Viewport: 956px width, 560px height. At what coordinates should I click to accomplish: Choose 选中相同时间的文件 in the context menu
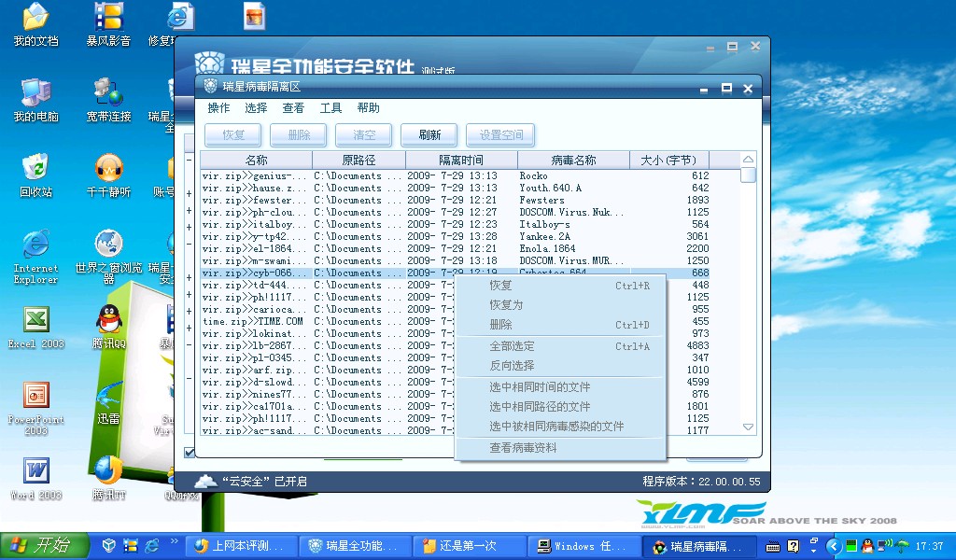pos(560,387)
